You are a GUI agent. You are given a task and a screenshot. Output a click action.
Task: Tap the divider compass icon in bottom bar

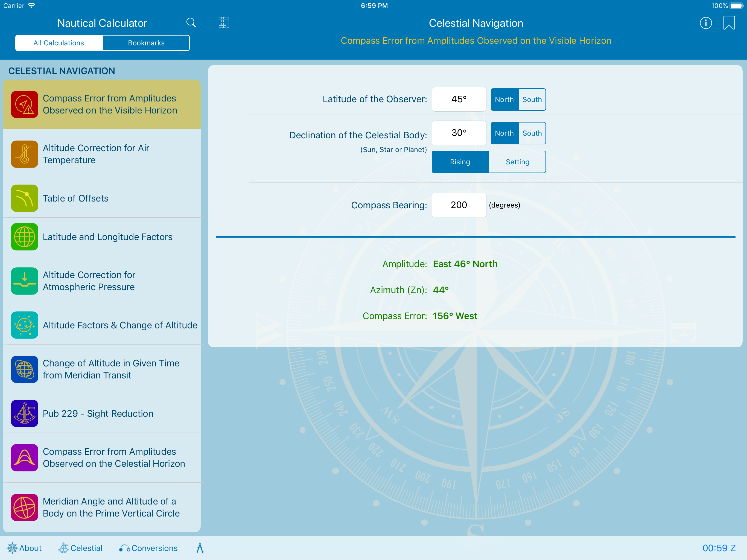pyautogui.click(x=200, y=548)
